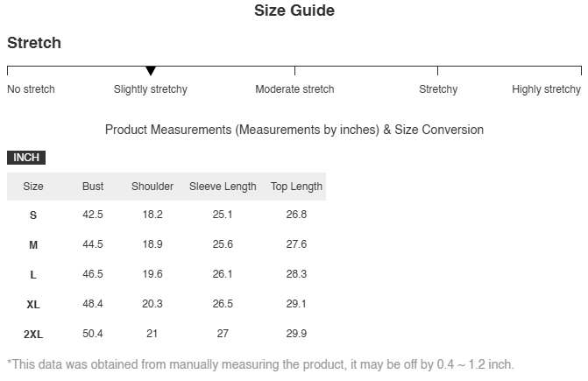Click the Shoulder column header
Viewport: 588px width, 381px height.
152,187
